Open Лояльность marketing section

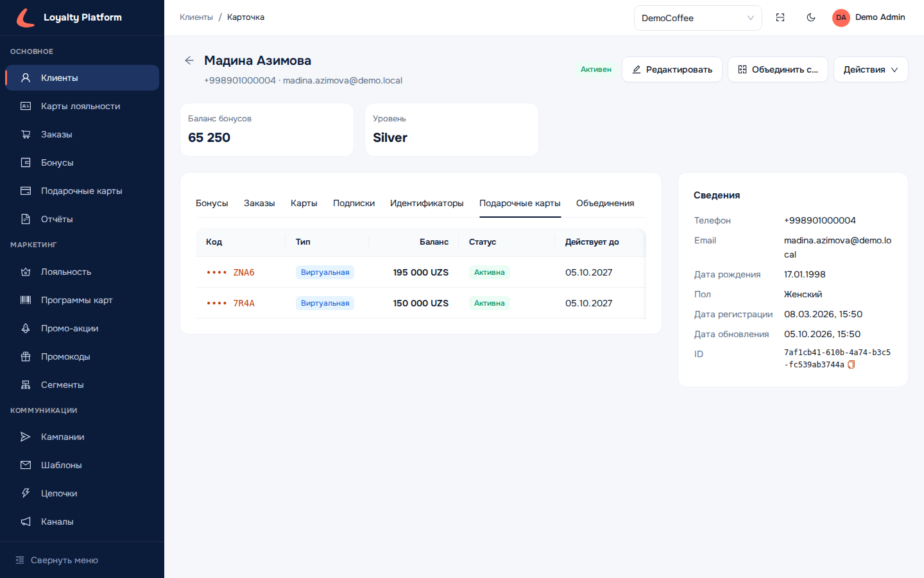click(x=82, y=272)
